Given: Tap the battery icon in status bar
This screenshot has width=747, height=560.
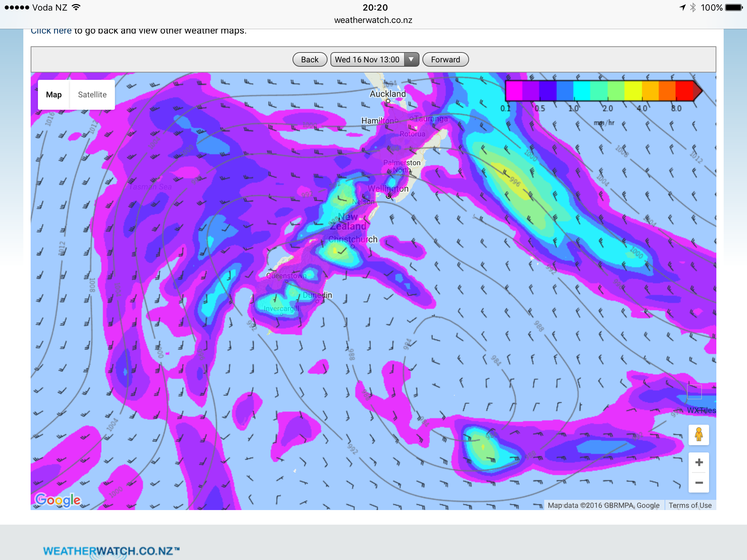Looking at the screenshot, I should 734,8.
